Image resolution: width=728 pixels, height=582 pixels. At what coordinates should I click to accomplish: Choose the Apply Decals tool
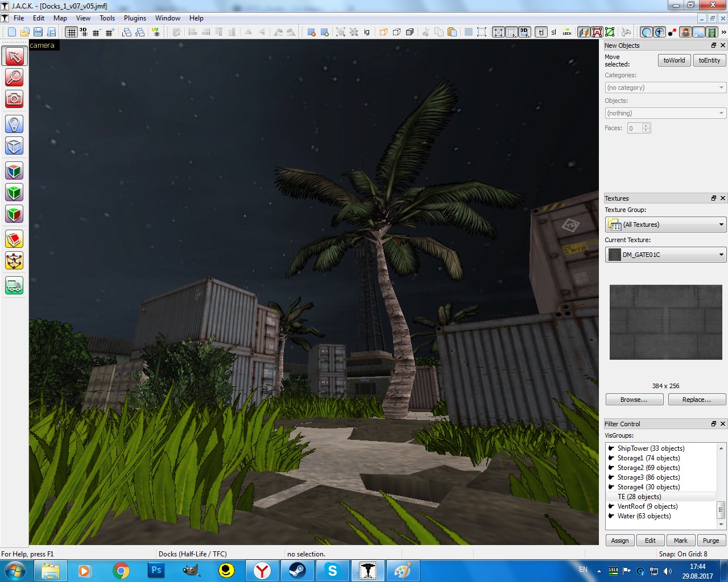[x=14, y=214]
